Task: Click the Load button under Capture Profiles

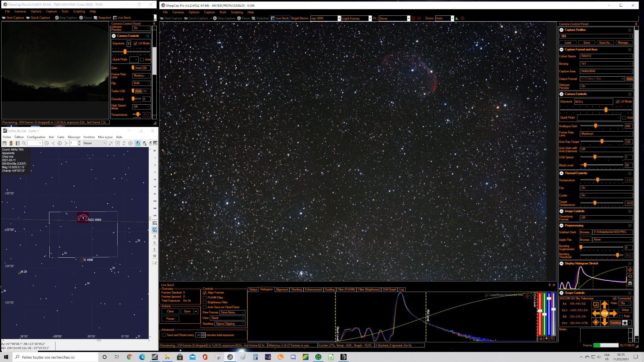Action: pyautogui.click(x=568, y=43)
